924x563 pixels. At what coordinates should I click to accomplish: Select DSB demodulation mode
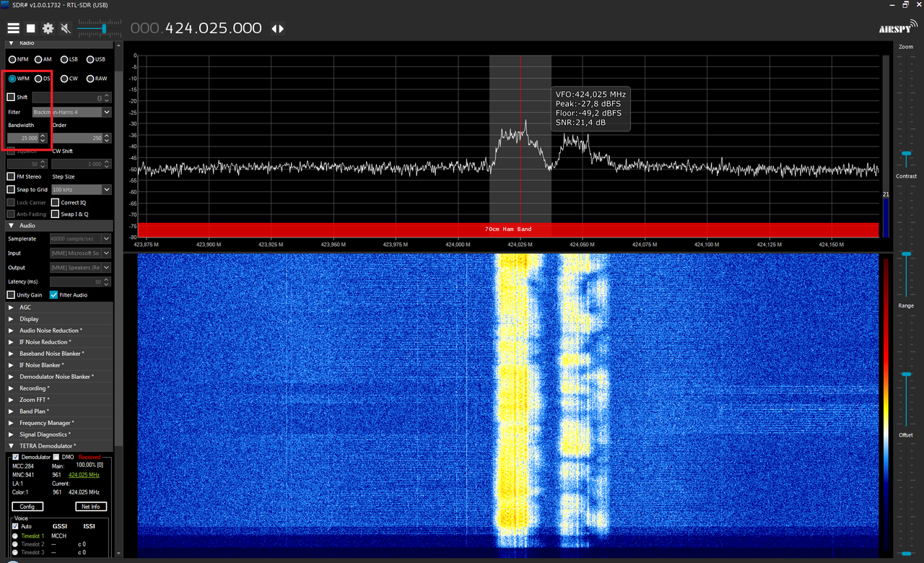pyautogui.click(x=43, y=79)
